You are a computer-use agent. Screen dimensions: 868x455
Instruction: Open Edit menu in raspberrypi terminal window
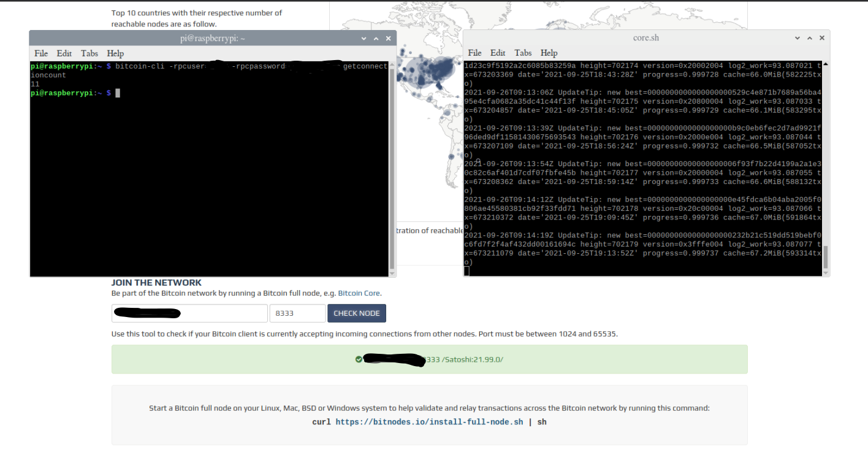(x=64, y=53)
